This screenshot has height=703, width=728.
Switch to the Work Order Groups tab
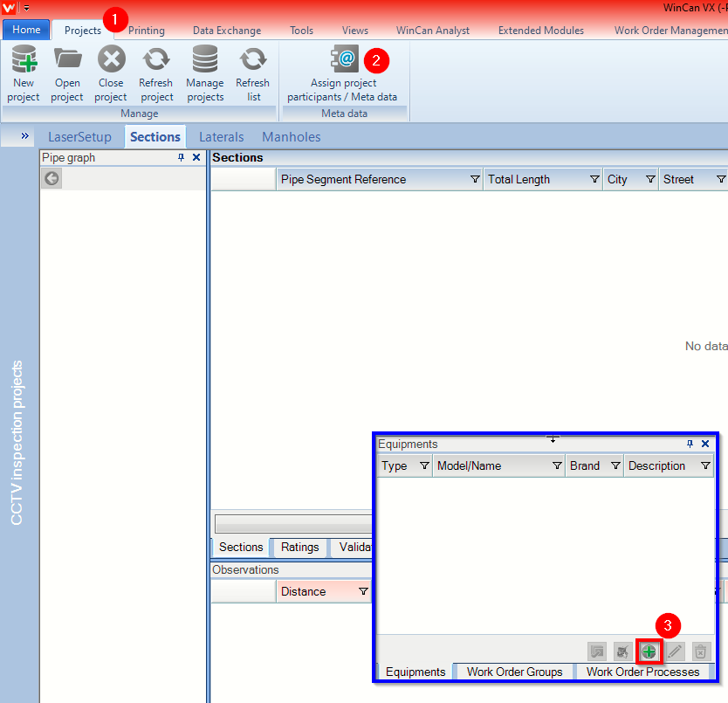(514, 672)
